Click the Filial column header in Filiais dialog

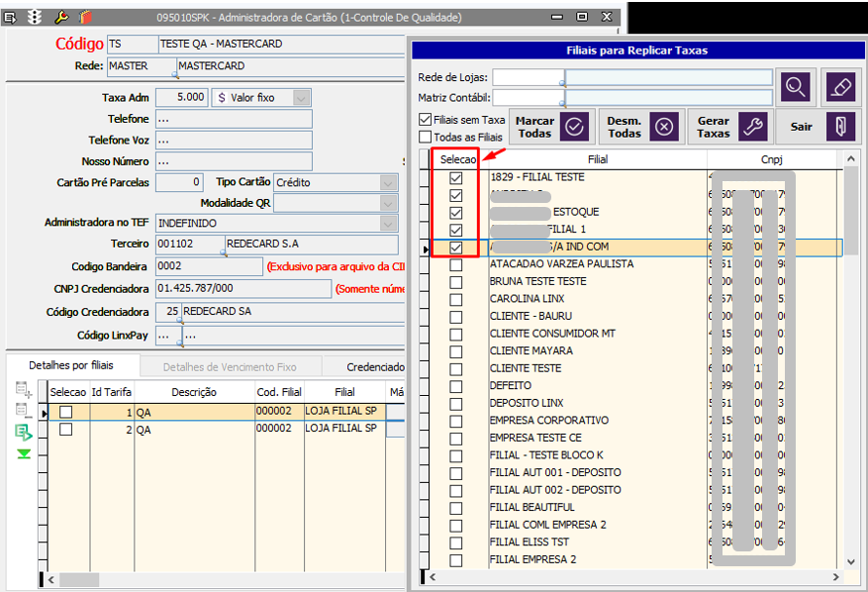point(597,159)
